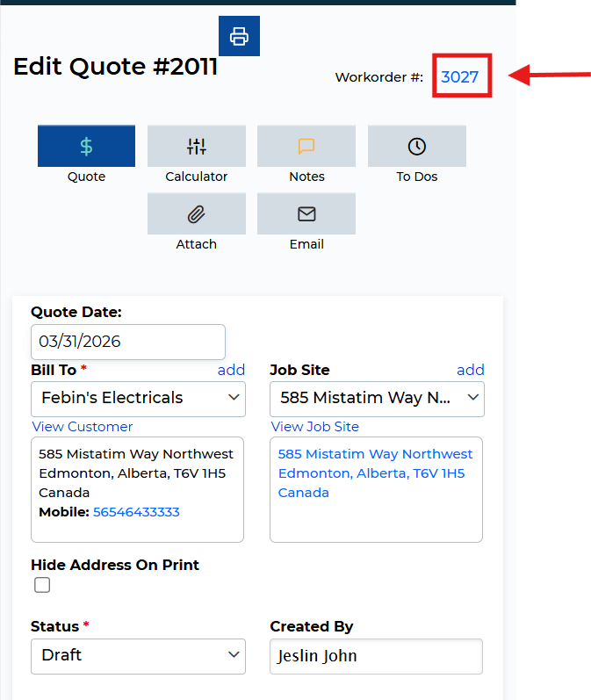The height and width of the screenshot is (700, 591).
Task: Open the blue job site address link
Action: tap(375, 473)
